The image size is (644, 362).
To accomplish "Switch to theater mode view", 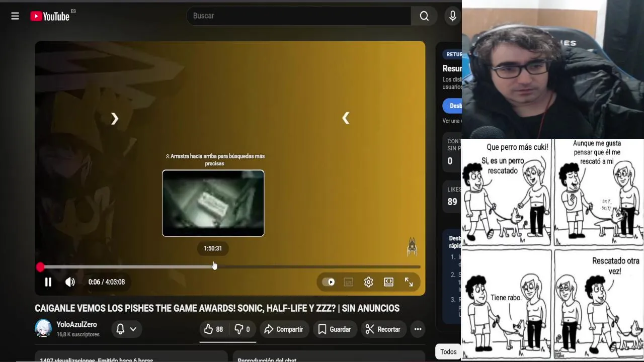I will [388, 282].
